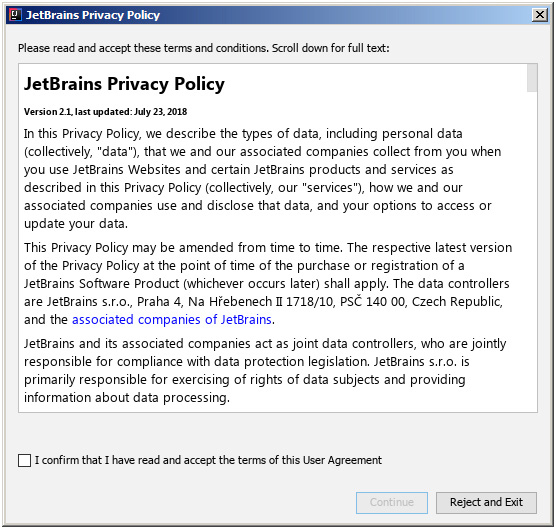Click the bold 'JetBrains Privacy Policy' heading
The image size is (556, 529).
click(x=124, y=84)
